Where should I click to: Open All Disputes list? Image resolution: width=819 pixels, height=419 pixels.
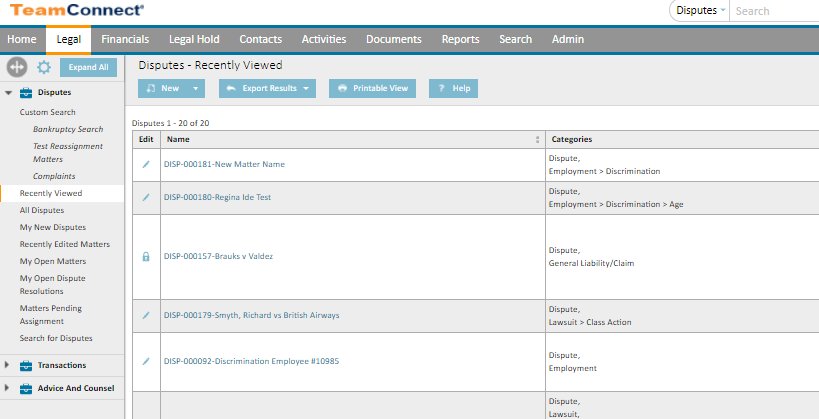point(42,210)
